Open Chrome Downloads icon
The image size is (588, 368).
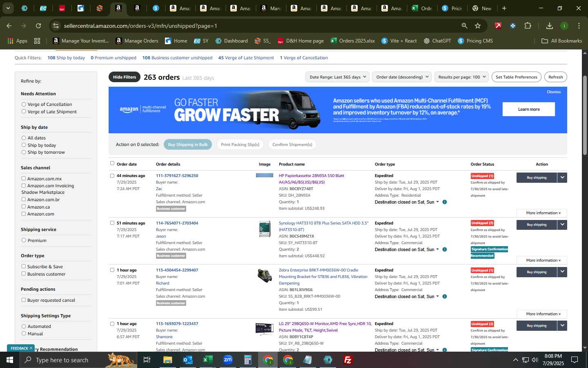(550, 26)
